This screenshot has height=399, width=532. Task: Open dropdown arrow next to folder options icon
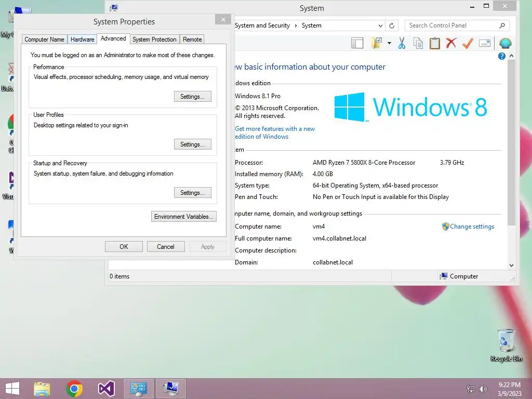point(389,44)
